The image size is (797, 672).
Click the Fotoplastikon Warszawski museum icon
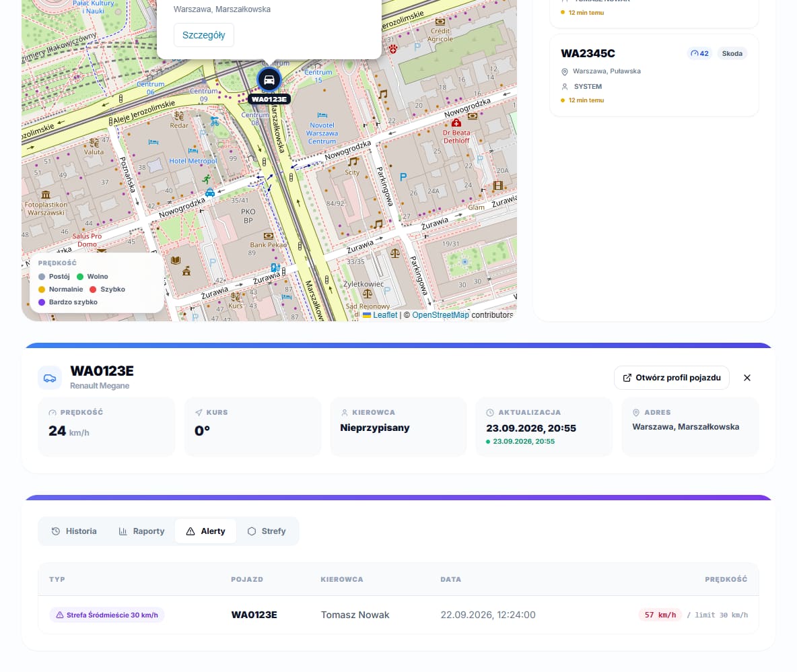pos(46,195)
